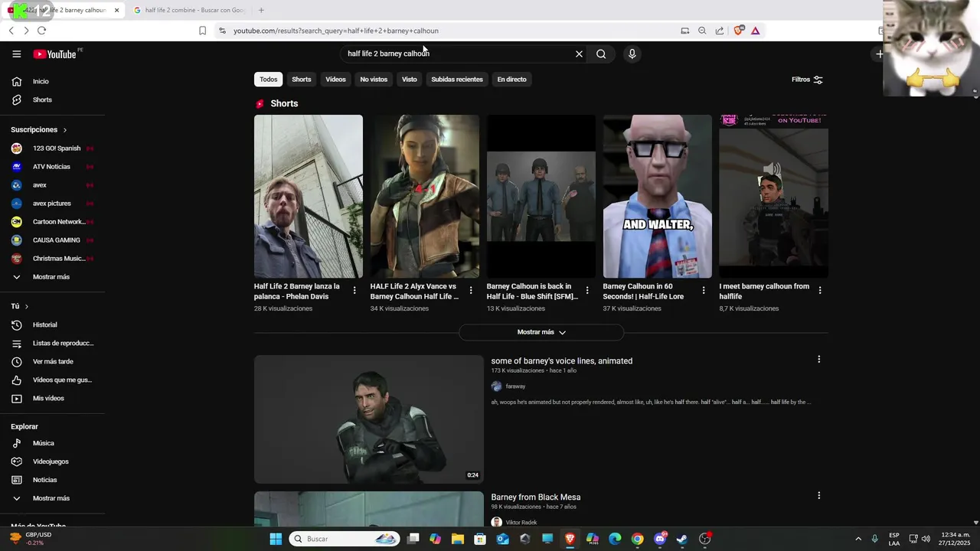Viewport: 980px width, 551px height.
Task: Go back with the browser back arrow
Action: [x=11, y=31]
